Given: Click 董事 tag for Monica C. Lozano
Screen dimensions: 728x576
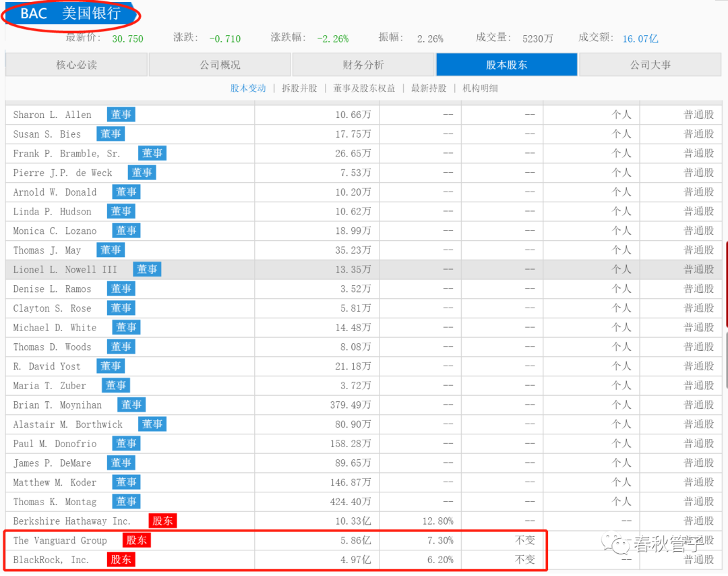Looking at the screenshot, I should (126, 231).
